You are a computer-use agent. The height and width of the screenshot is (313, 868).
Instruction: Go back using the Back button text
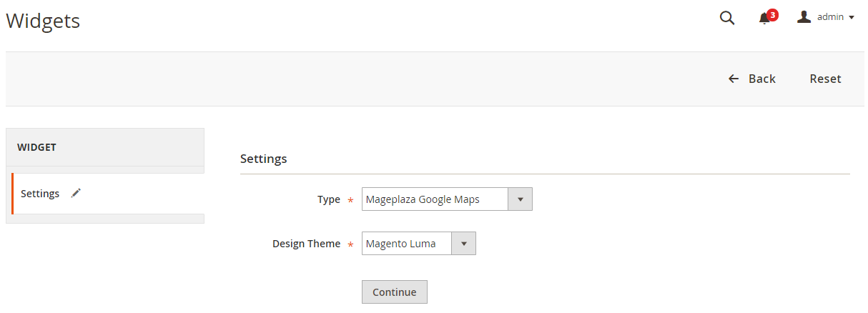(x=761, y=79)
